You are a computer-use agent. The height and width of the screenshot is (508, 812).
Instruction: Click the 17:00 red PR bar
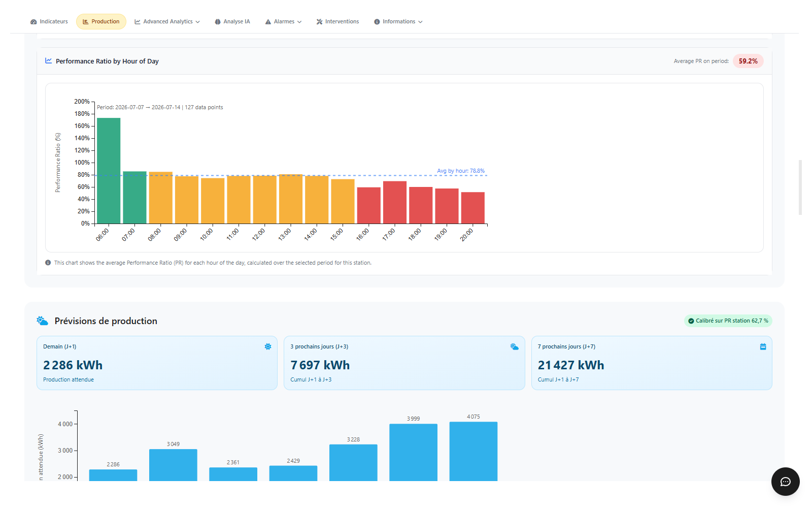[395, 202]
